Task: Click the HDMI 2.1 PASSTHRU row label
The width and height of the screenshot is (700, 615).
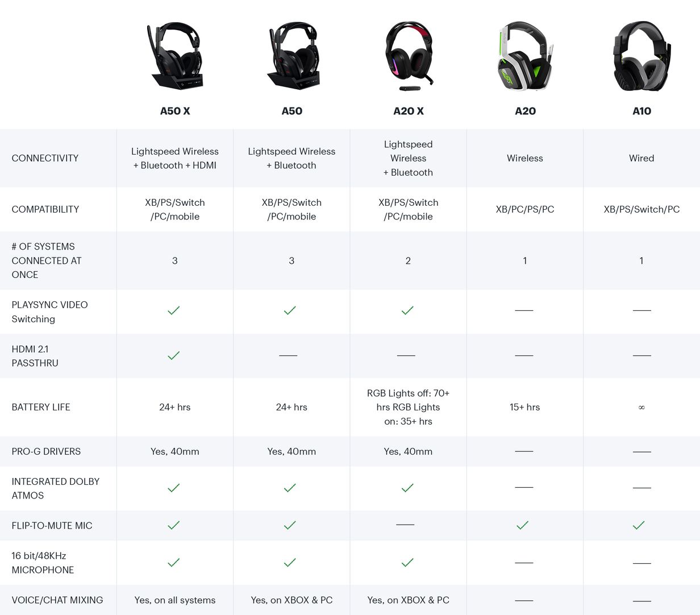Action: coord(35,356)
